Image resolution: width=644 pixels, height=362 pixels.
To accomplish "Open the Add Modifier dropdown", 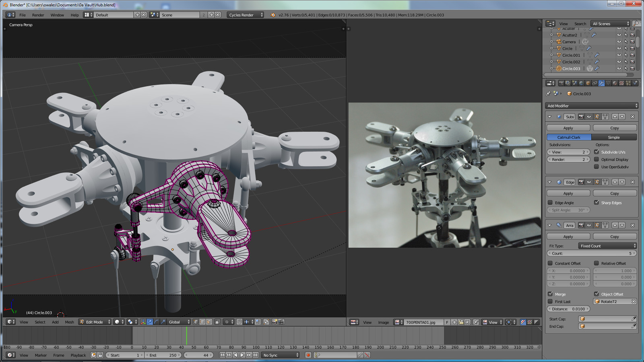I will (591, 106).
